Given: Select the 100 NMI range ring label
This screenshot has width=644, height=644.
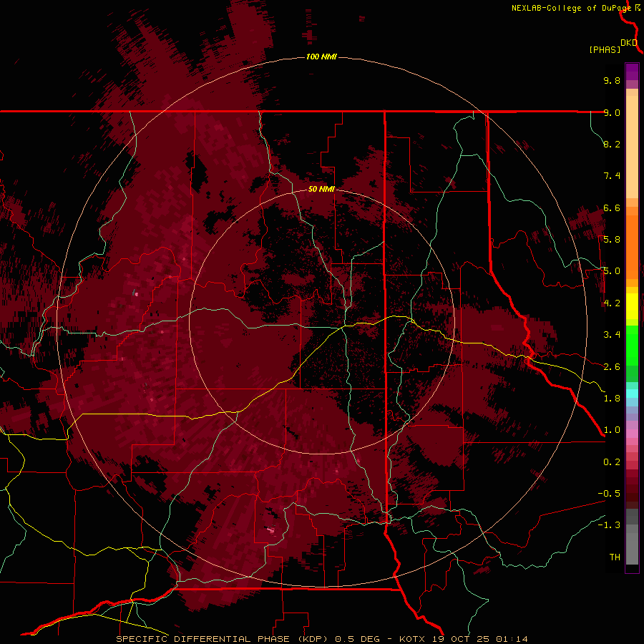Looking at the screenshot, I should pos(321,57).
